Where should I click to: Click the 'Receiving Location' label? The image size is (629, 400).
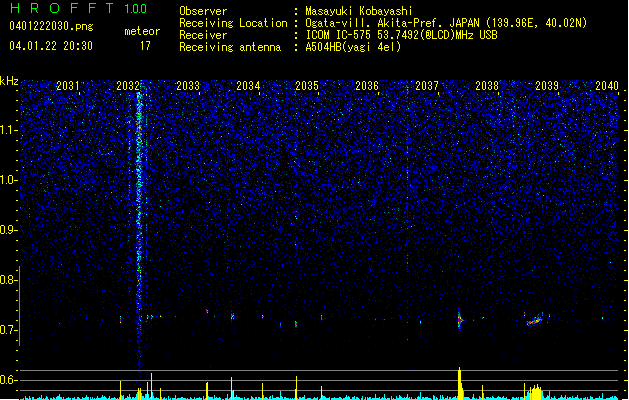pos(233,23)
